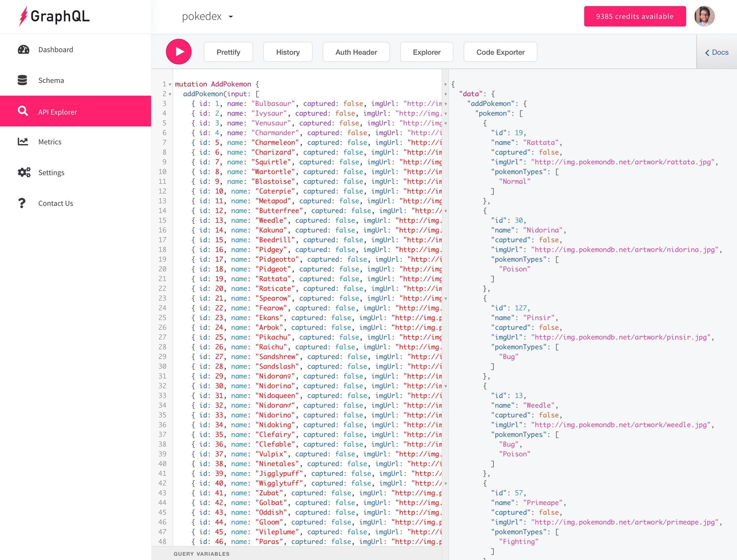737x560 pixels.
Task: Click the rattata.jpg imgUrl in results
Action: (623, 162)
